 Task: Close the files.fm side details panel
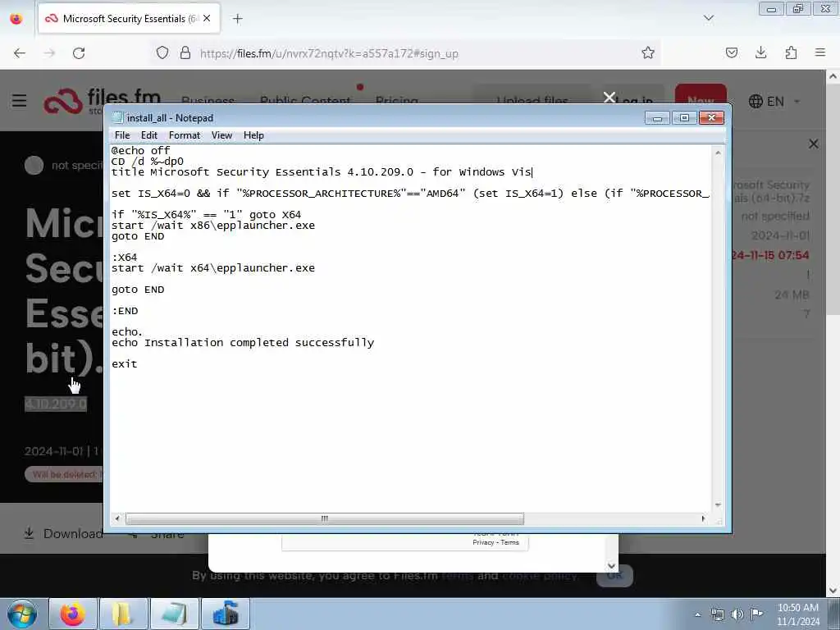click(813, 144)
